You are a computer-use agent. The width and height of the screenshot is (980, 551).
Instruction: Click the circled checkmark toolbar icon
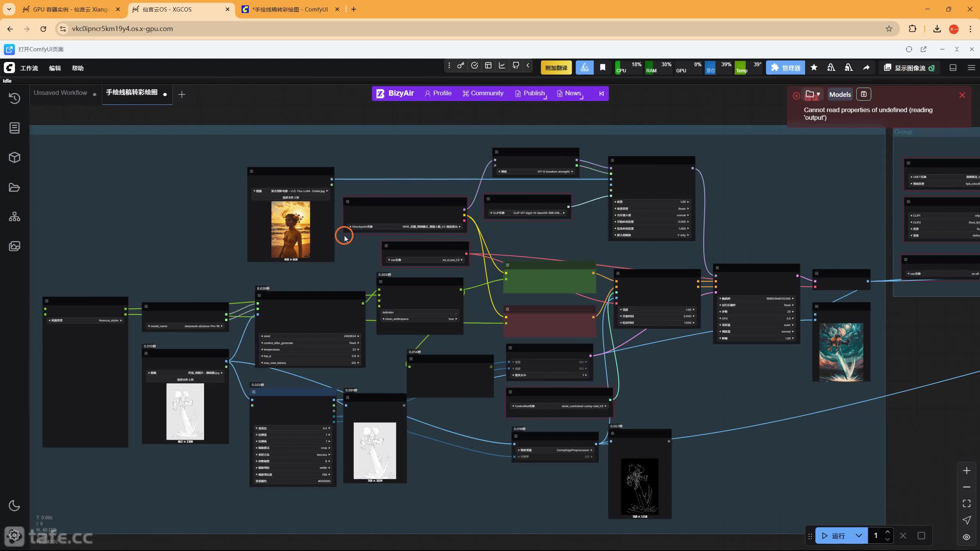pos(474,65)
